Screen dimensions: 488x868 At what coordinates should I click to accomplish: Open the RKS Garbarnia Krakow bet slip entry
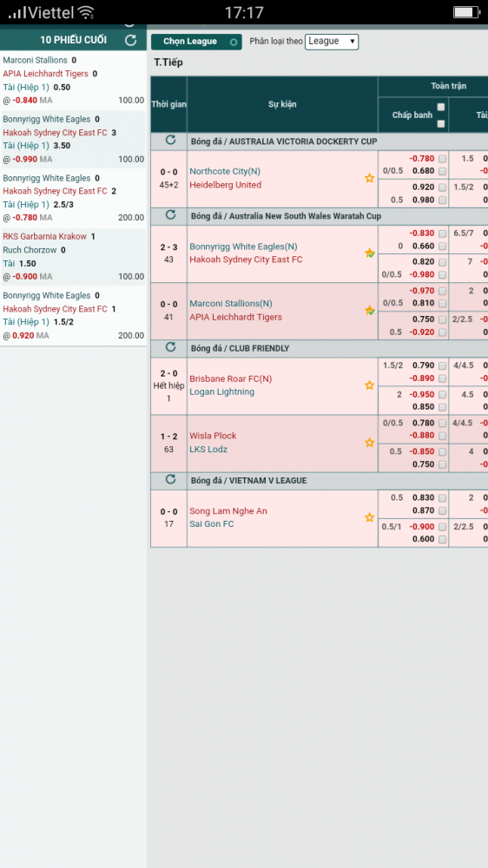click(73, 256)
